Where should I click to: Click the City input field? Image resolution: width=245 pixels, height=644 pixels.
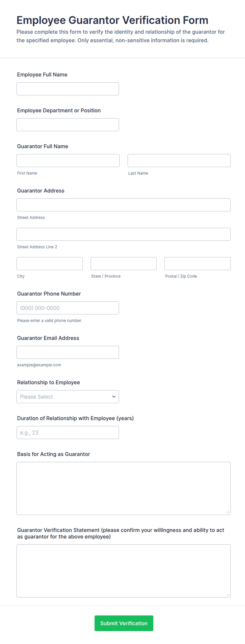50,263
